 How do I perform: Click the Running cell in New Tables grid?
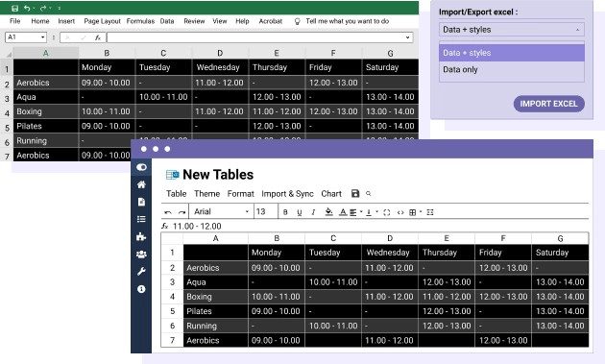click(216, 326)
